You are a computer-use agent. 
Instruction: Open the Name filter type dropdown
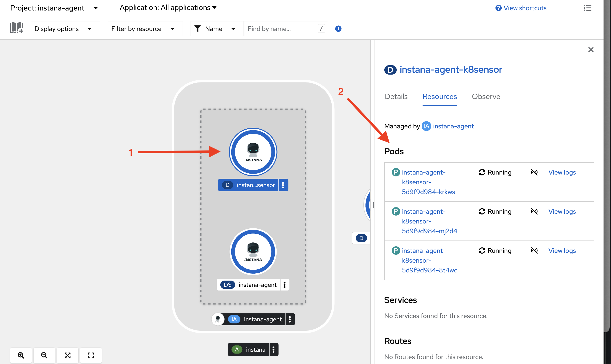pyautogui.click(x=217, y=29)
